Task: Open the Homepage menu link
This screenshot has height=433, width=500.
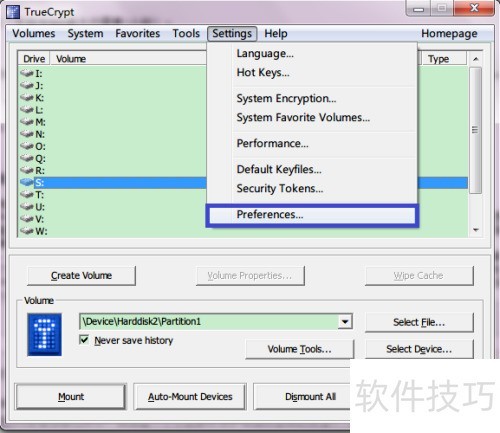Action: 449,33
